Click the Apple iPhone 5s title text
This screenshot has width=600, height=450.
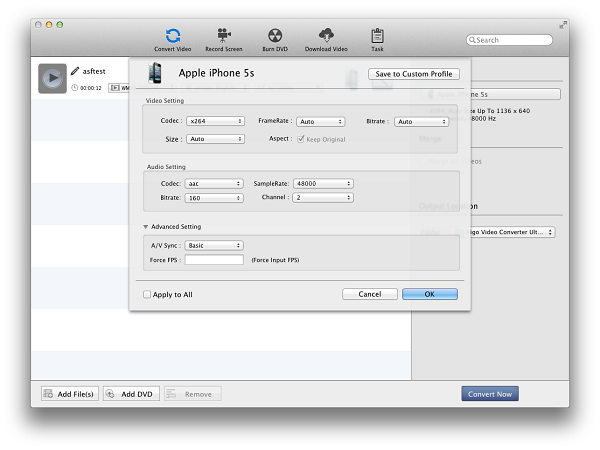click(x=216, y=73)
